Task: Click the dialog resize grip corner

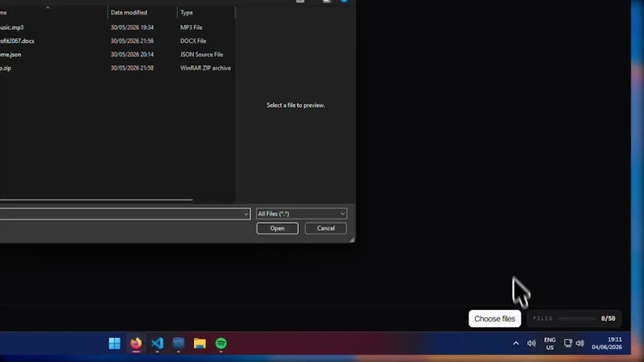Action: (352, 240)
